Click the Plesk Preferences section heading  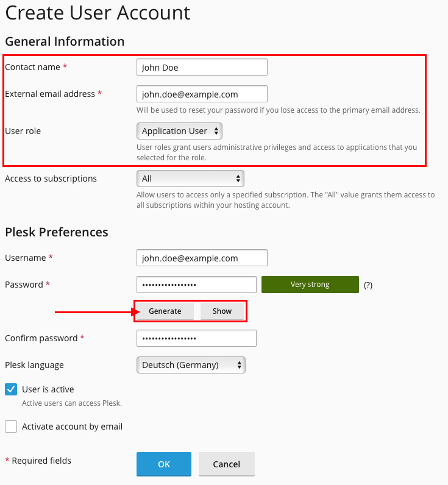pyautogui.click(x=57, y=232)
